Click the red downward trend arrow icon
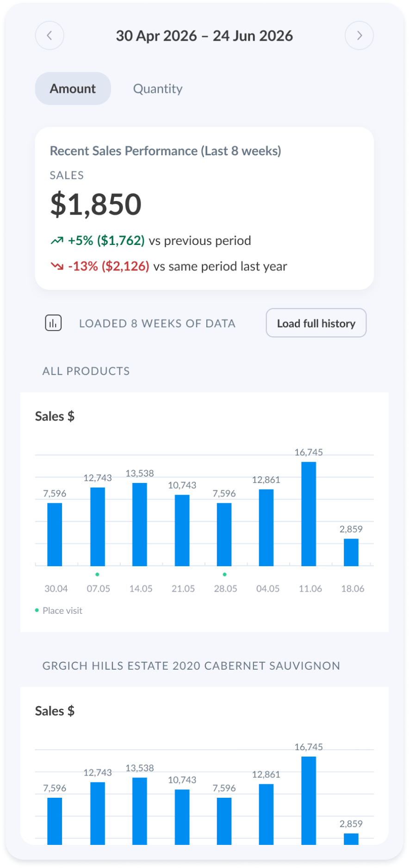Image resolution: width=409 pixels, height=868 pixels. point(57,266)
